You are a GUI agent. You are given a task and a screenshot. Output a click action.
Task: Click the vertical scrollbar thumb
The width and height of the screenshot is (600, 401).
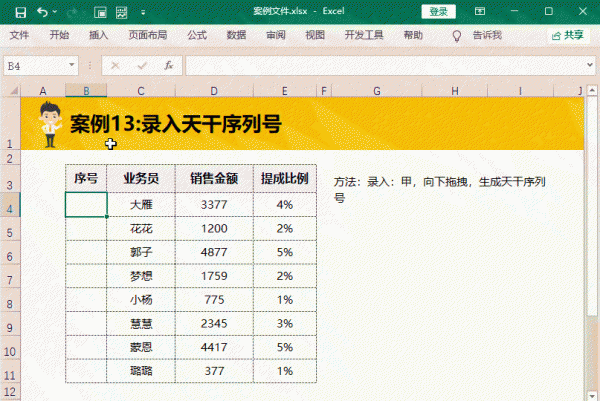coord(592,207)
